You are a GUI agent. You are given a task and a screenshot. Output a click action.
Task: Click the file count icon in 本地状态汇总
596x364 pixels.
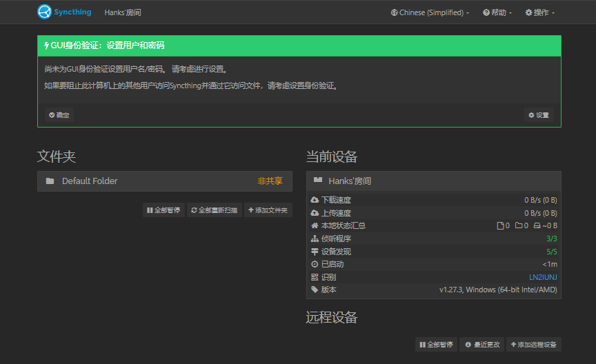coord(500,225)
